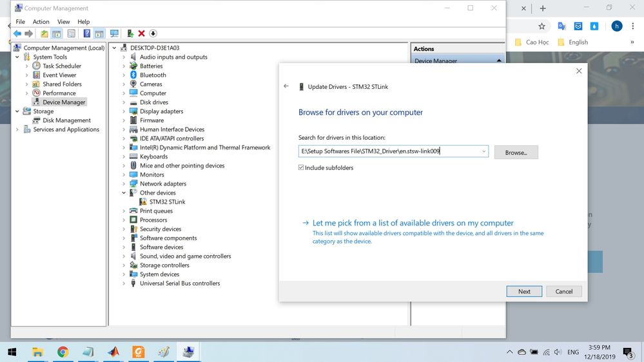Open the Help menu
Viewport: 644px width, 362px height.
[83, 21]
